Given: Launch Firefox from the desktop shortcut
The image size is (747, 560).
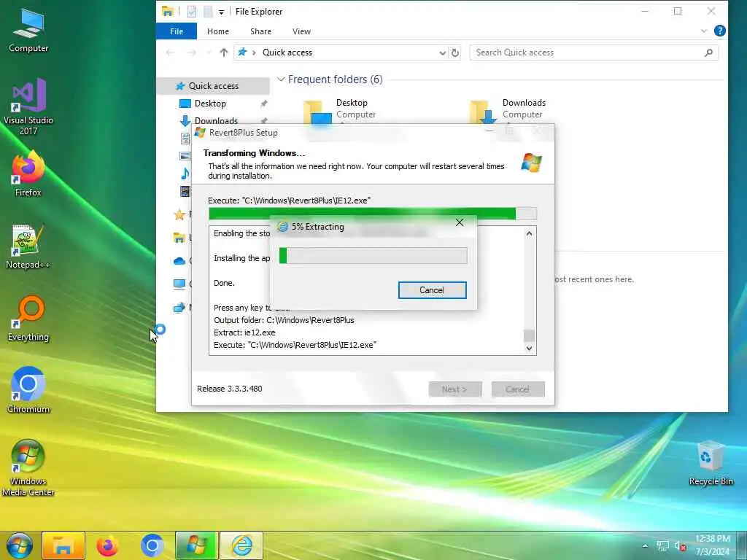Looking at the screenshot, I should point(28,174).
